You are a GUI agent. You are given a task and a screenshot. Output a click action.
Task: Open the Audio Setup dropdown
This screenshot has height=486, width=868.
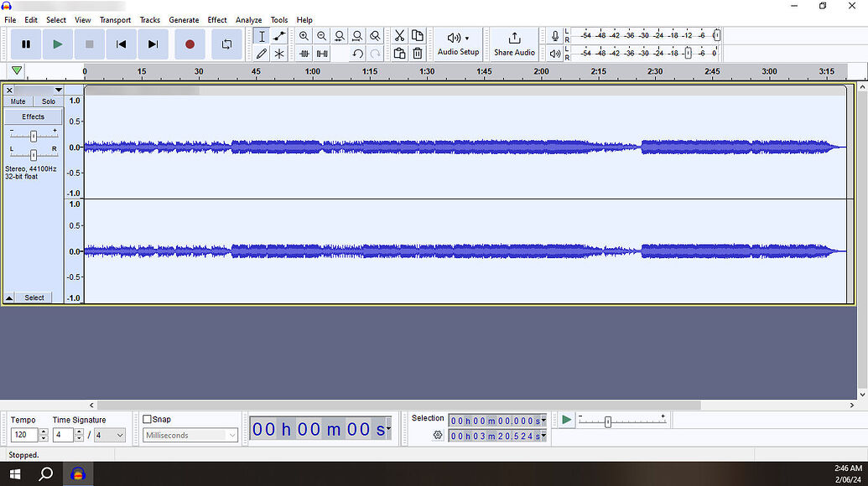coord(457,44)
